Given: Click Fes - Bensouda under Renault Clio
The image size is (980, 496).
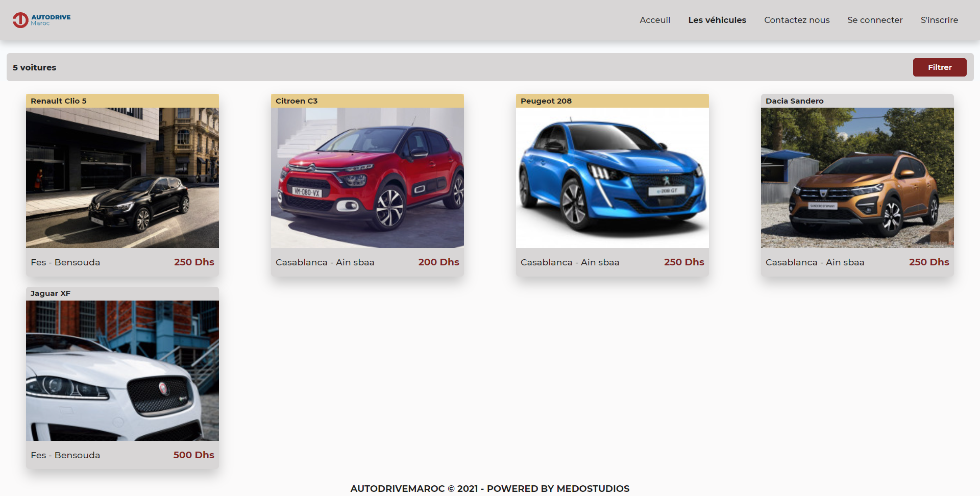Looking at the screenshot, I should [65, 262].
